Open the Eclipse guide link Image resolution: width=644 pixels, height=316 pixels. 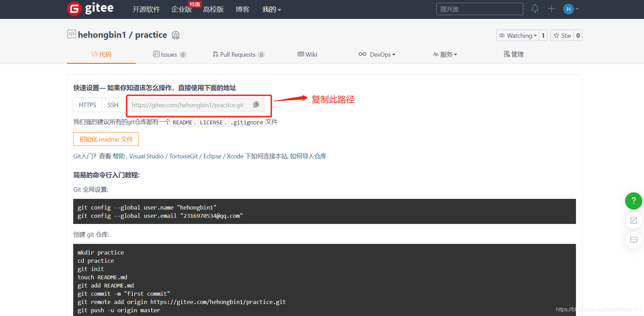(212, 156)
